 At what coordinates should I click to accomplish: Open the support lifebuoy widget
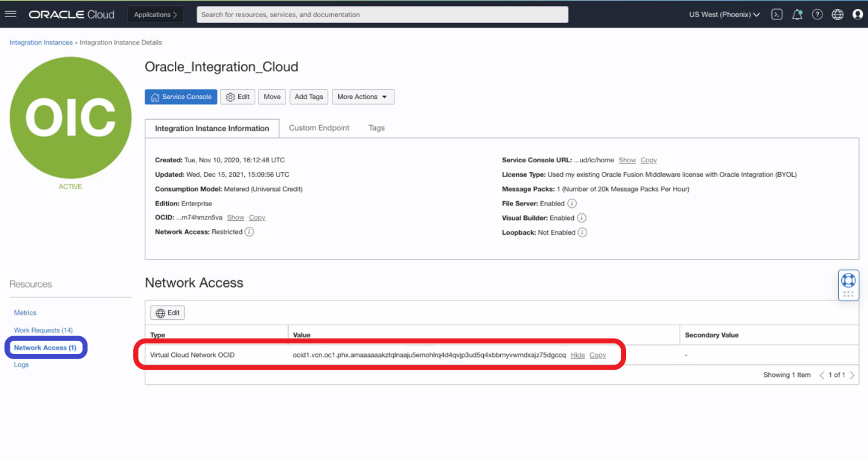[x=848, y=280]
